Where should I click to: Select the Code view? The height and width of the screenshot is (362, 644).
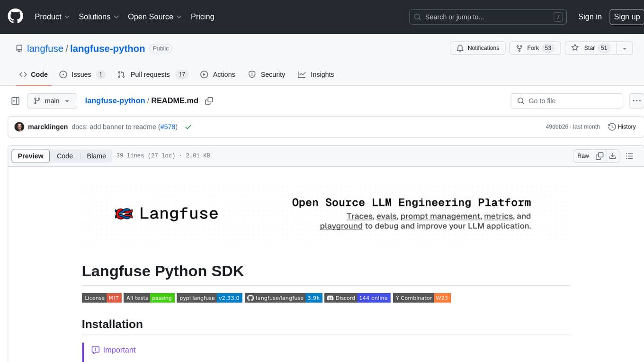(65, 156)
